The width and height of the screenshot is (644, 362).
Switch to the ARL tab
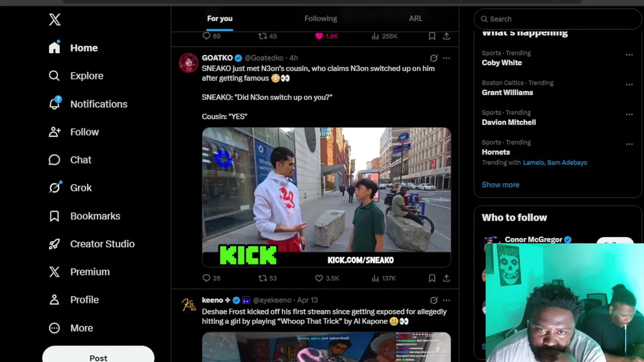(416, 19)
